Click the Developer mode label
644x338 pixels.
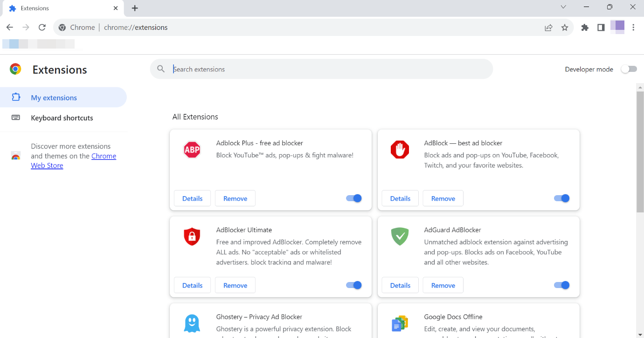point(589,69)
